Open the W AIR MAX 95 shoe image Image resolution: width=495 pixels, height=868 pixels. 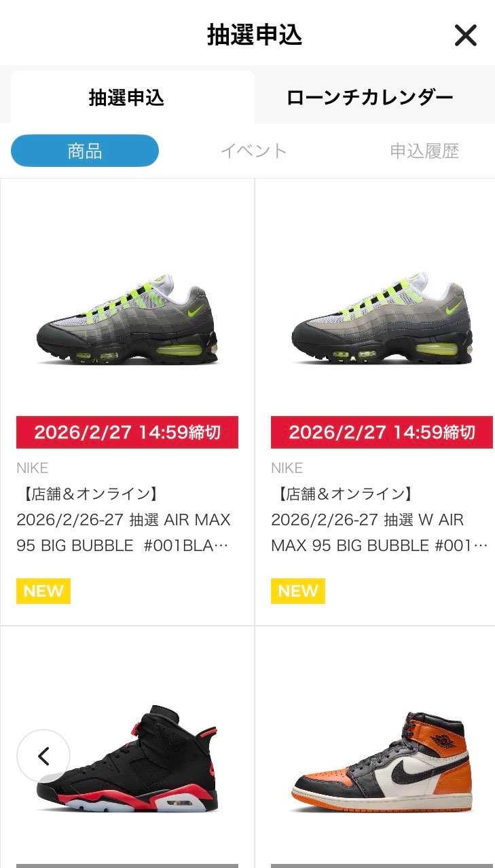pyautogui.click(x=382, y=320)
